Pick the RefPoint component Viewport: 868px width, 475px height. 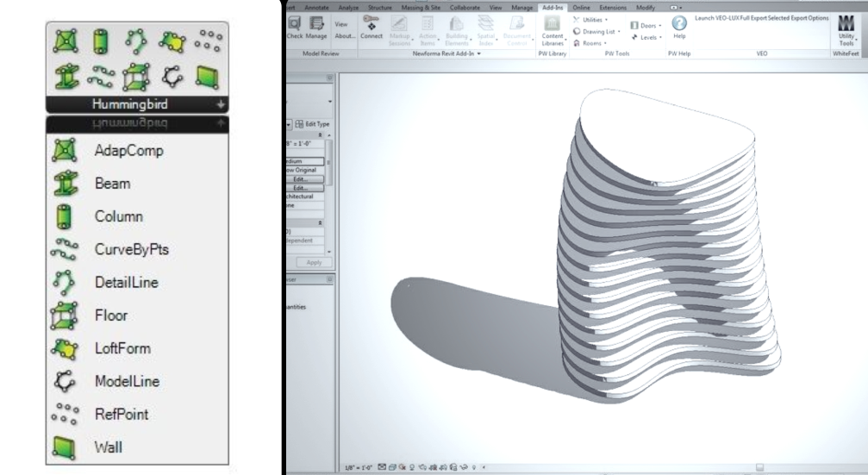click(122, 414)
